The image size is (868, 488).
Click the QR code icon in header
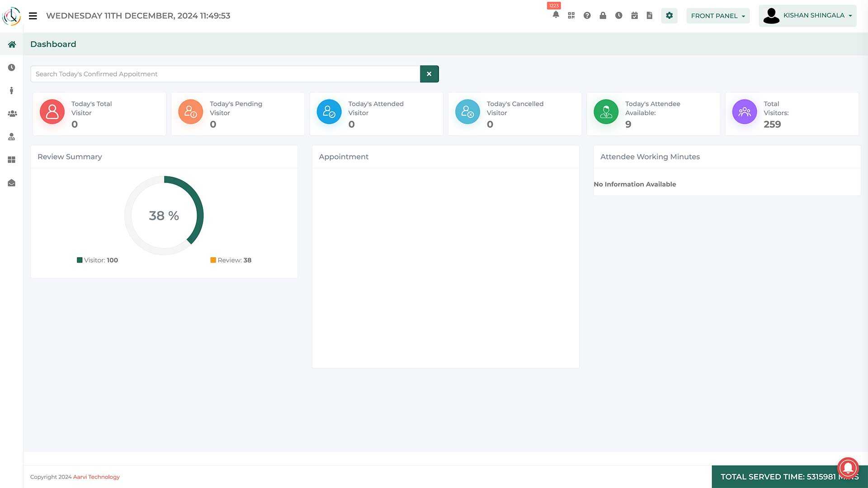(x=571, y=15)
